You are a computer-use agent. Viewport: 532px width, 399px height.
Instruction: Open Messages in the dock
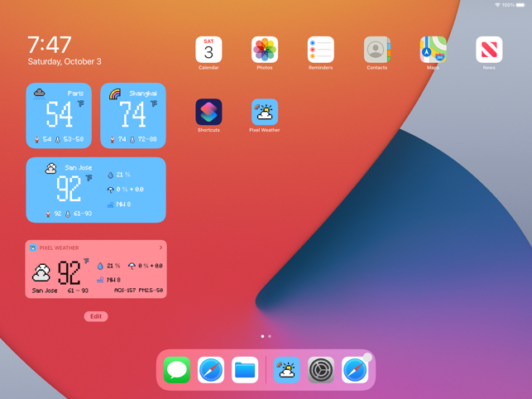177,370
